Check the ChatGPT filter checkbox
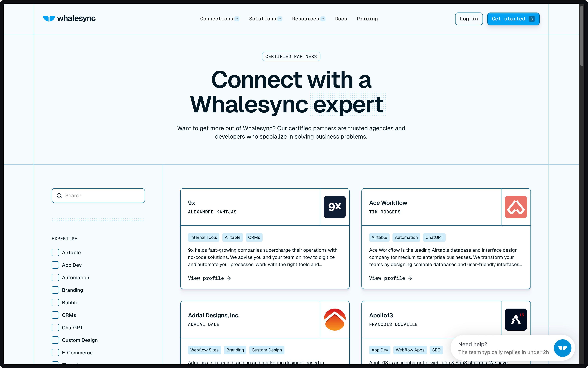Screen dimensions: 588x368 (x=55, y=328)
